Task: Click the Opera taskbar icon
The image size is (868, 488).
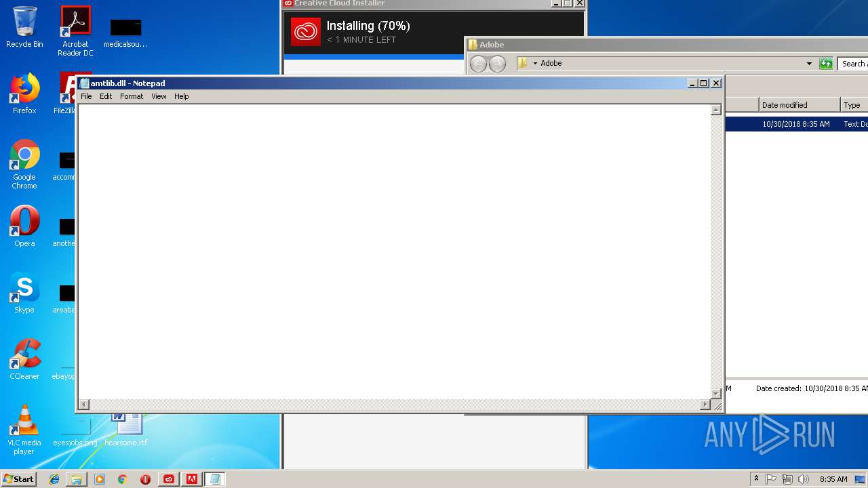Action: coord(145,479)
